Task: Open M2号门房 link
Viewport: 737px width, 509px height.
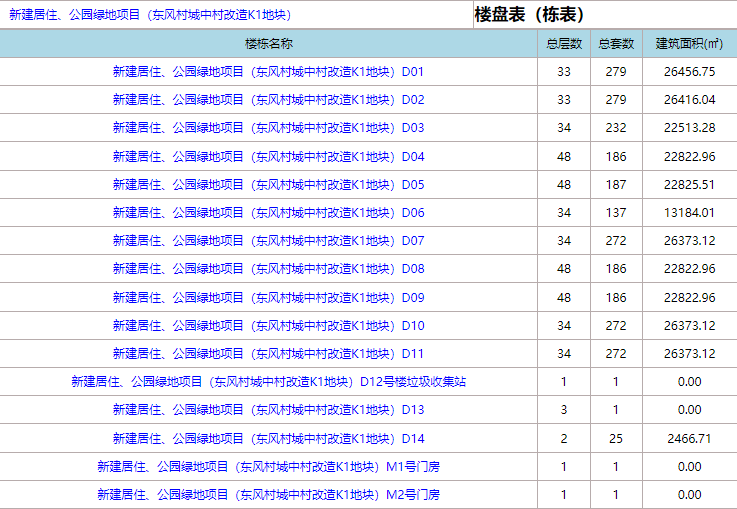Action: coord(268,495)
